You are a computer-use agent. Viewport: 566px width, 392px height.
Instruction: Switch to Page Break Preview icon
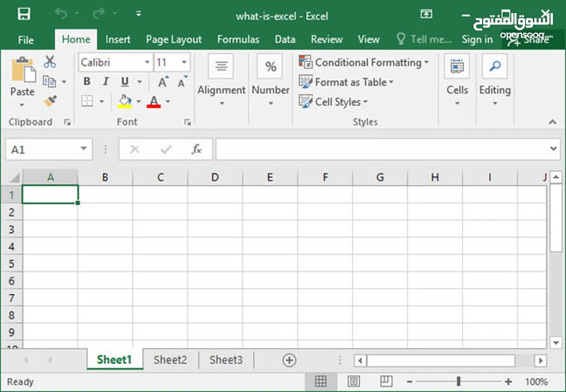tap(386, 381)
